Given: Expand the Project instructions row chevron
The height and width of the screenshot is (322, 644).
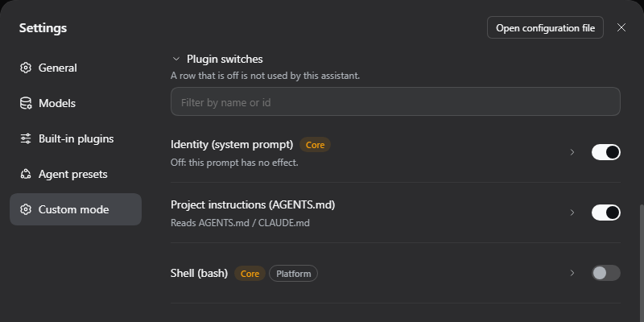Looking at the screenshot, I should pyautogui.click(x=572, y=213).
